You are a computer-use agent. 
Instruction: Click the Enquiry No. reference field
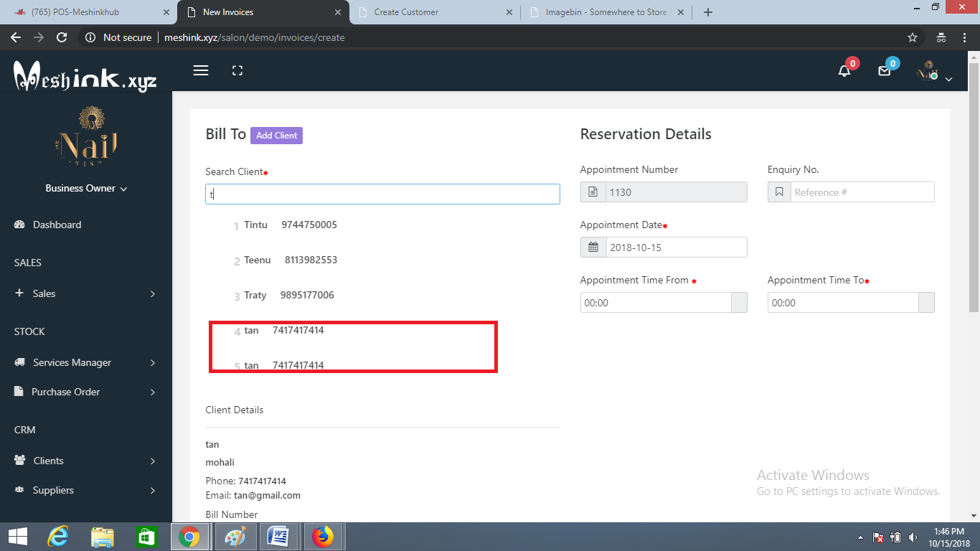pos(862,192)
